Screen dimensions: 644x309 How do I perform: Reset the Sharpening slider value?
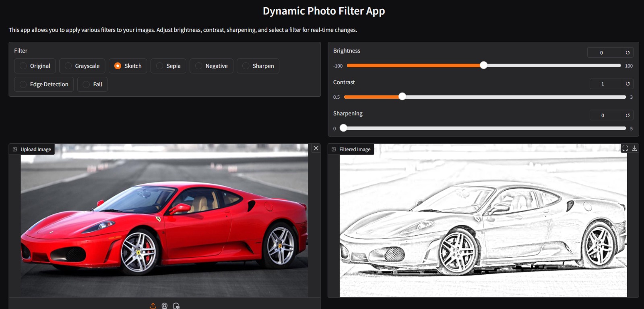tap(627, 115)
